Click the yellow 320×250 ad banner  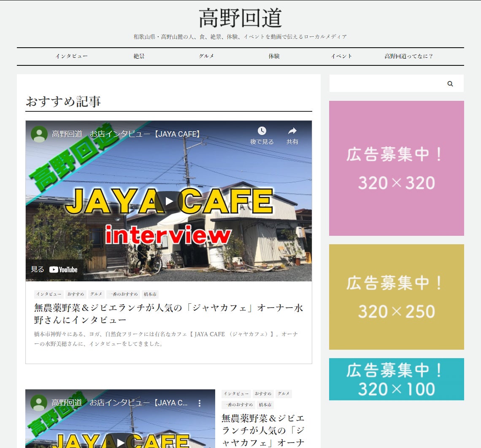coord(396,297)
